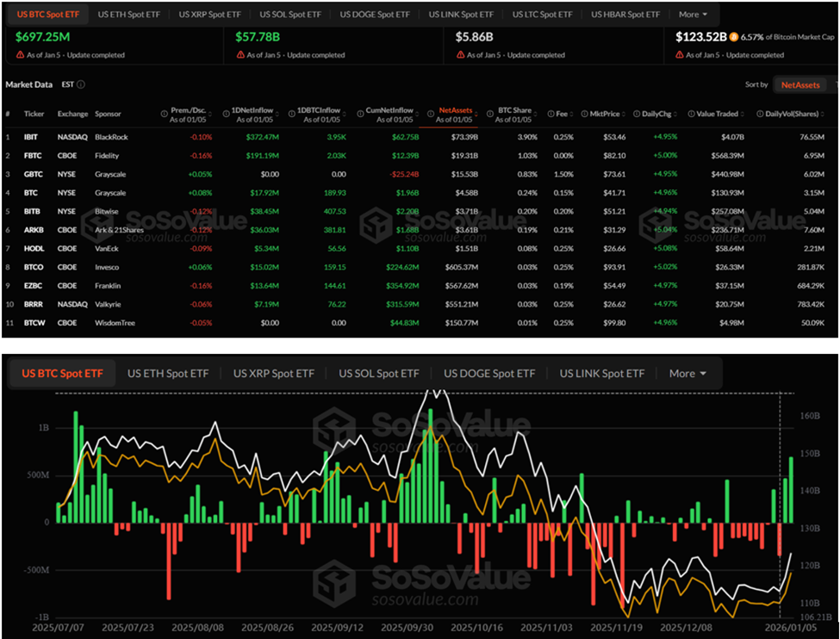Click the NetAssets column info icon
Image resolution: width=840 pixels, height=639 pixels.
429,113
